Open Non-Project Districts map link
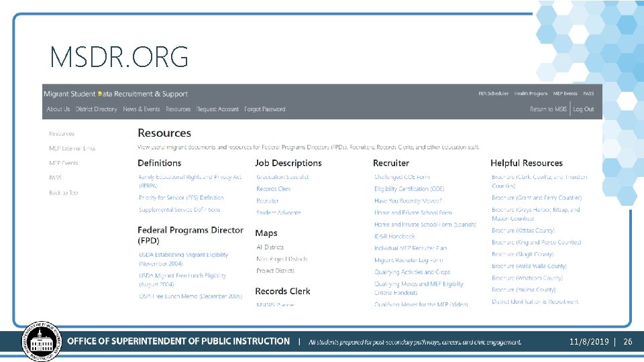Image resolution: width=644 pixels, height=362 pixels. tap(282, 259)
